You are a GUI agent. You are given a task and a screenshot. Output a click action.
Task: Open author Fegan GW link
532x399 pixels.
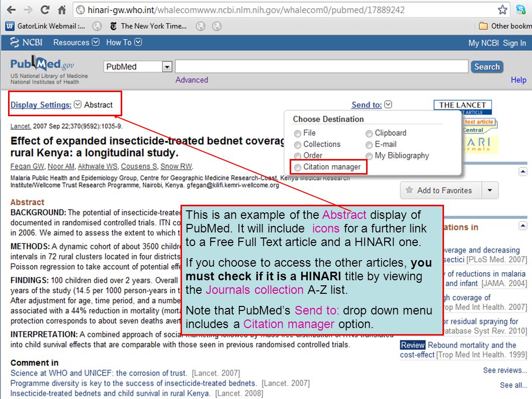pyautogui.click(x=28, y=167)
